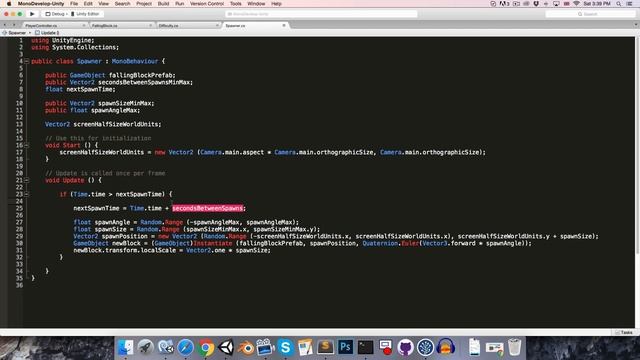Close the FallingBlock.cs tab
Screen dimensions: 640x360
[x=150, y=25]
